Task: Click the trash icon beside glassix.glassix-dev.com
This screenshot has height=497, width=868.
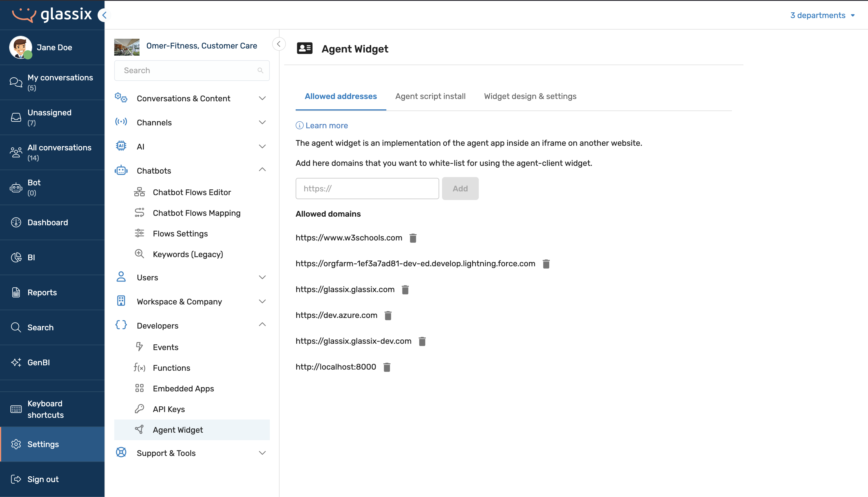Action: tap(422, 341)
